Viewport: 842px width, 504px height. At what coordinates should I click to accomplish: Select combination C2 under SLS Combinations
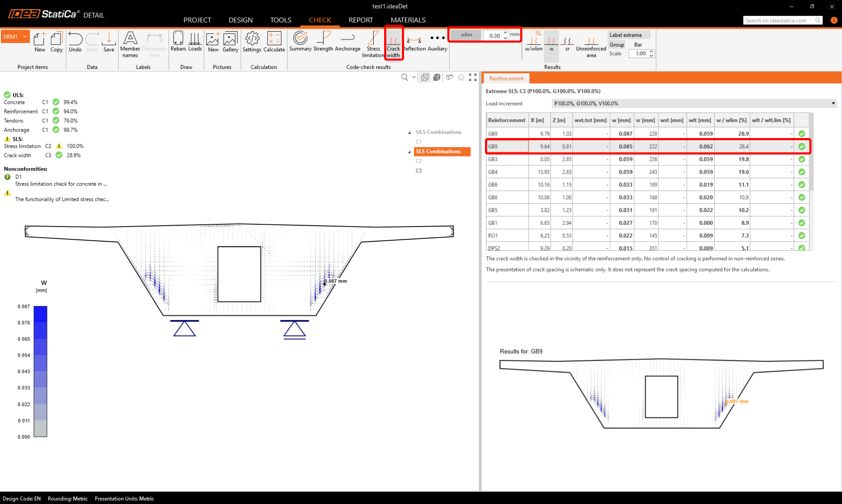pyautogui.click(x=418, y=161)
